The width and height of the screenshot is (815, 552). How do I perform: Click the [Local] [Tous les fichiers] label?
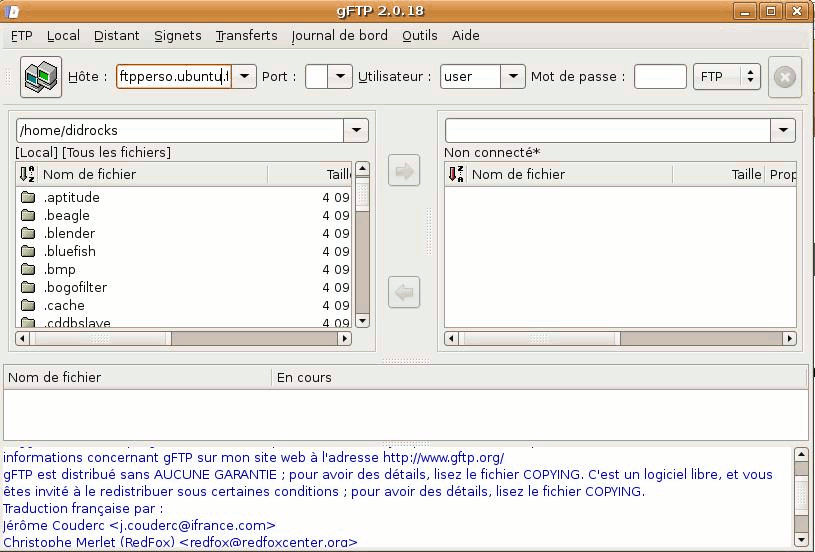[x=93, y=152]
